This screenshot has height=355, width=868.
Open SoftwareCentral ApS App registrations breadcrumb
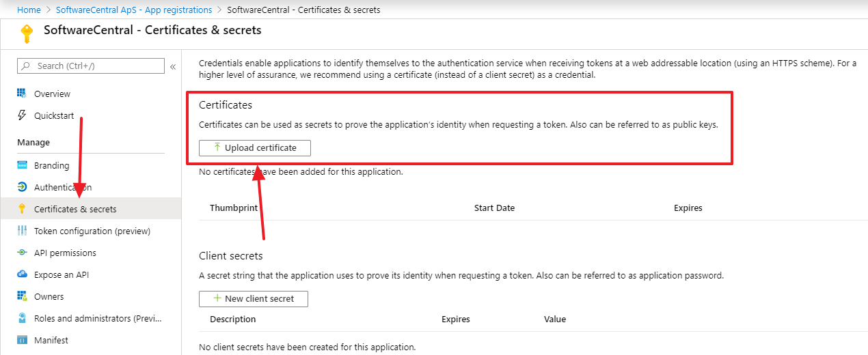[134, 10]
